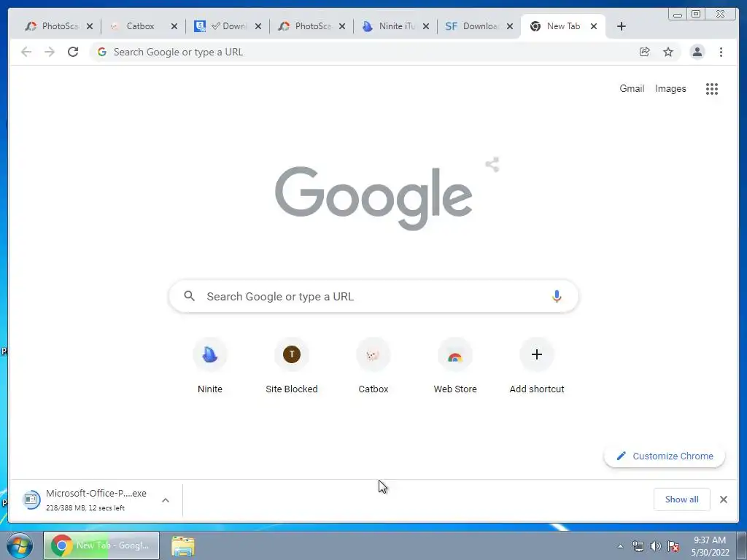Open the Images link
The height and width of the screenshot is (560, 747).
pos(670,88)
